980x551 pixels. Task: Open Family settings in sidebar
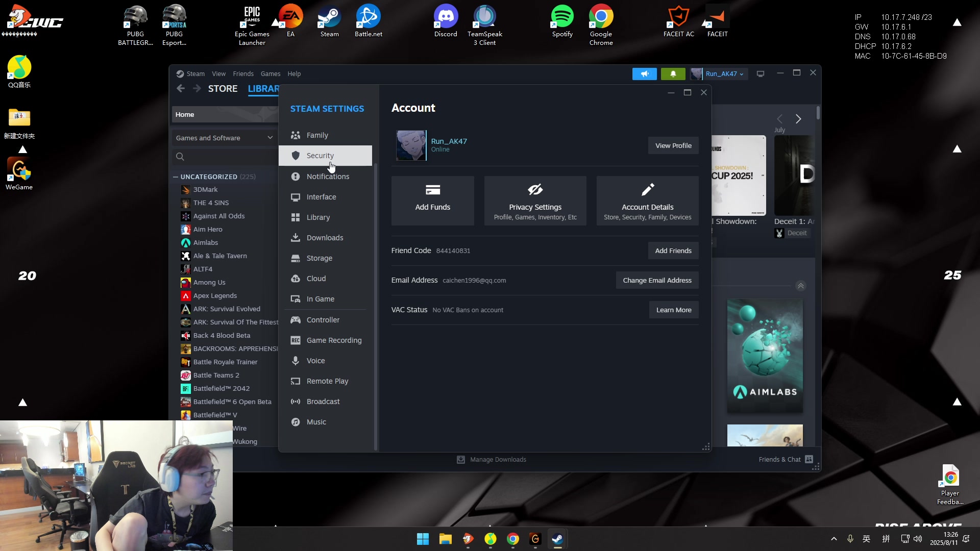(x=325, y=135)
